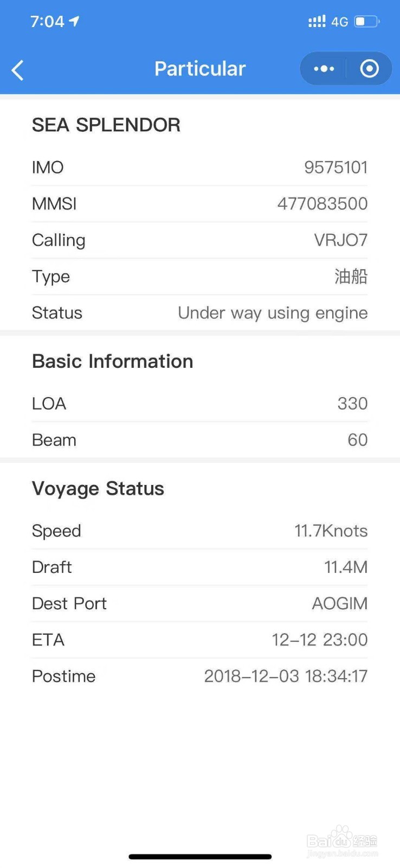Viewport: 400px width, 868px height.
Task: Tap the Particular page title
Action: click(200, 69)
